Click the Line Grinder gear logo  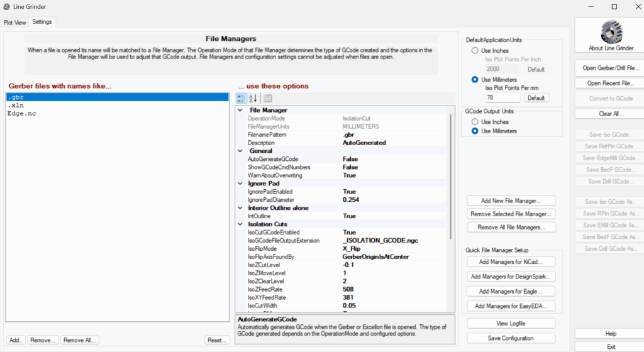608,31
